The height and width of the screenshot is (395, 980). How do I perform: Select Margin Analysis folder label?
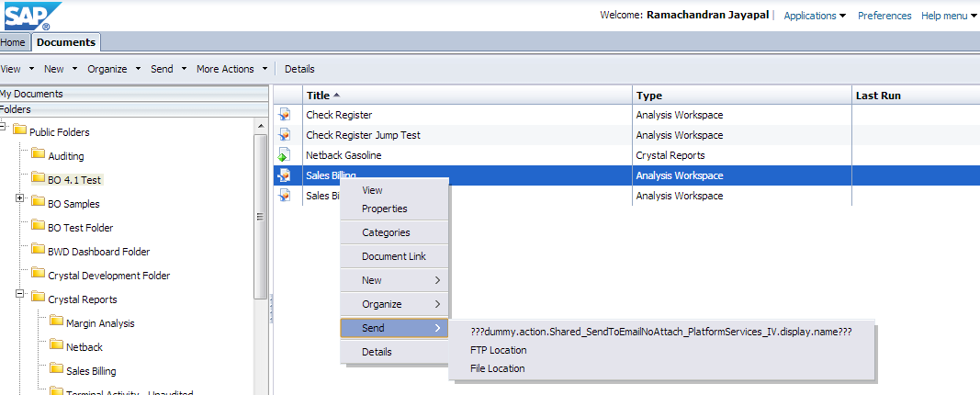point(100,323)
